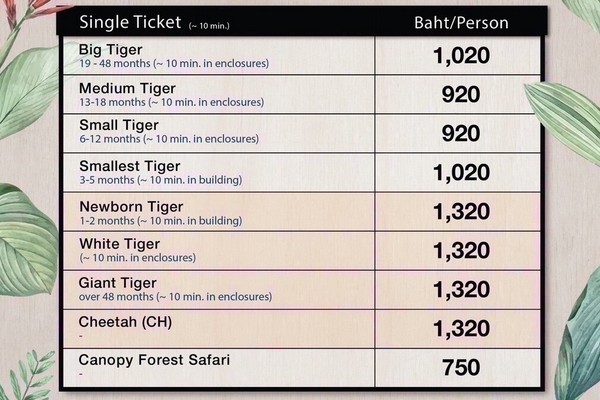The image size is (600, 400).
Task: Click the 750 price for Canopy Forest Safari
Action: point(461,367)
